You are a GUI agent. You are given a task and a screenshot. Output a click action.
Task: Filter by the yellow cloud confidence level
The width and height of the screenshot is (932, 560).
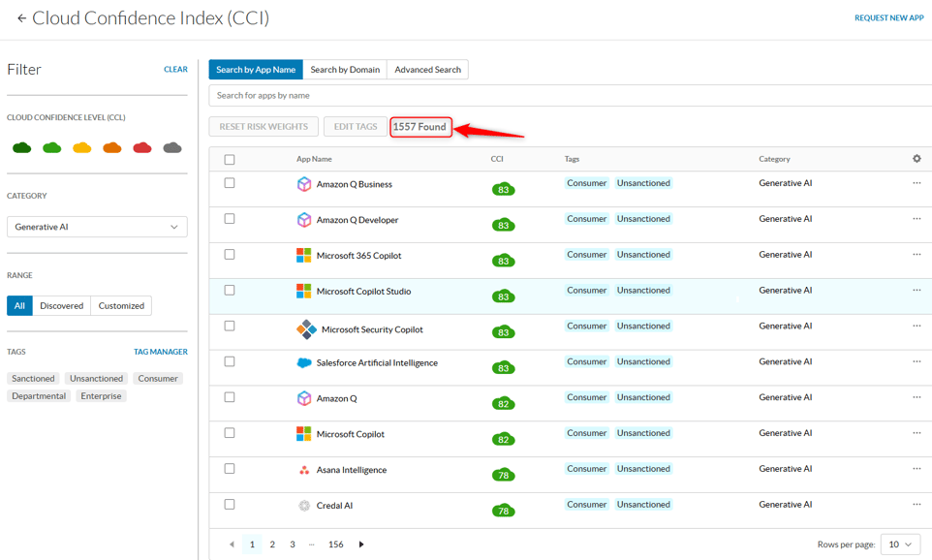(82, 147)
